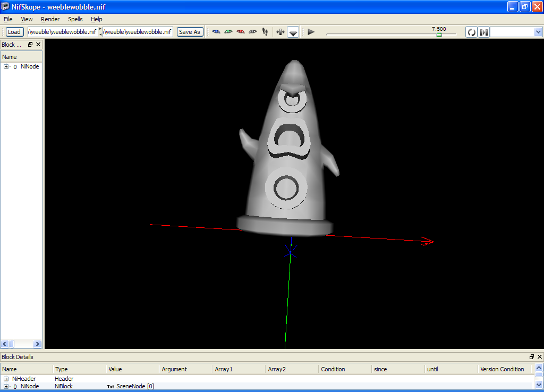Click the red eye view icon
Viewport: 544px width, 392px height.
click(x=240, y=32)
